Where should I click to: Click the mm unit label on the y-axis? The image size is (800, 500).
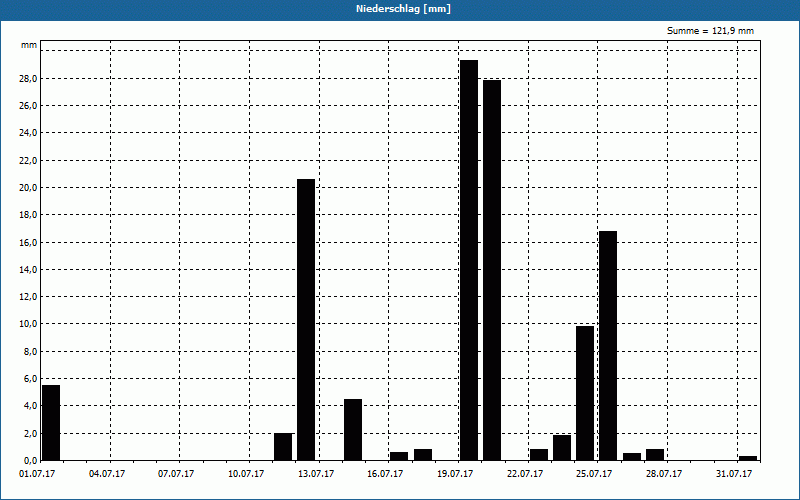click(29, 45)
